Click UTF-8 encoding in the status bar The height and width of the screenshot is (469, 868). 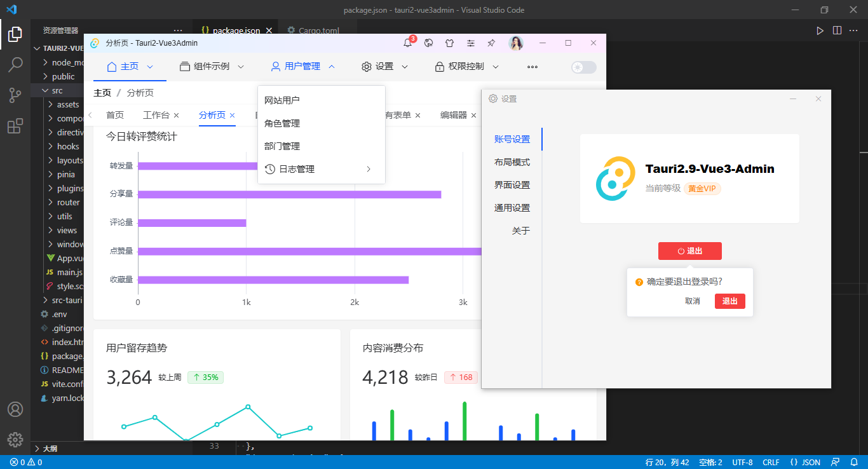(x=742, y=462)
